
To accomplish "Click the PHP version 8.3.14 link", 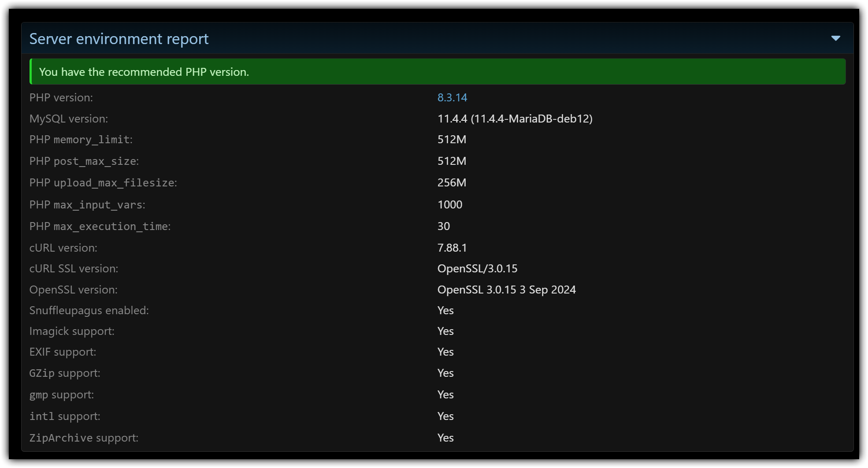I will click(x=452, y=97).
